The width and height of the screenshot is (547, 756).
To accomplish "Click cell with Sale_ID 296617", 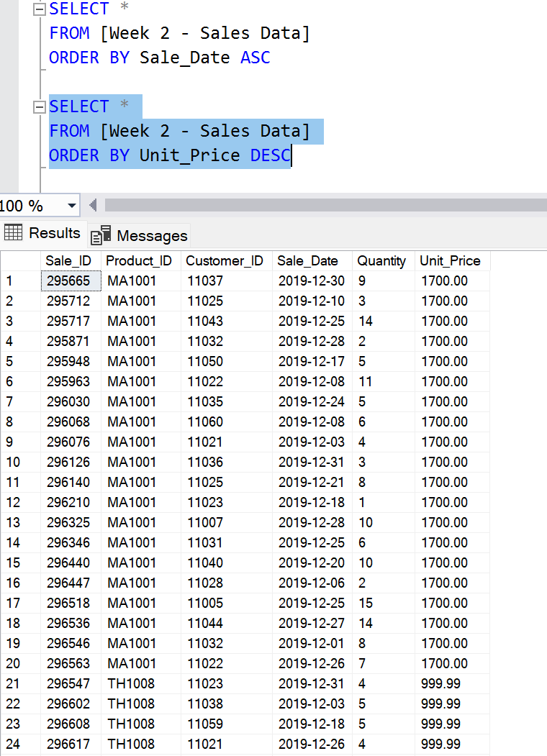I will click(x=71, y=744).
